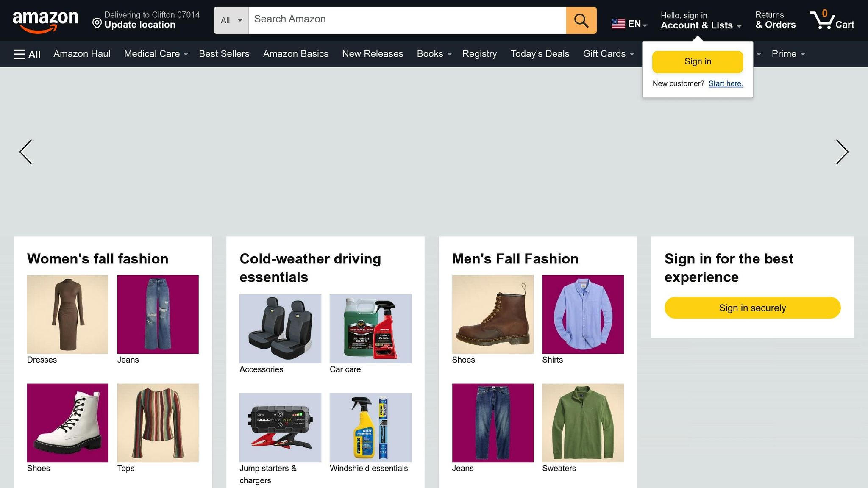Screen dimensions: 868x488
Task: Open the women's Dresses thumbnail
Action: pyautogui.click(x=68, y=314)
